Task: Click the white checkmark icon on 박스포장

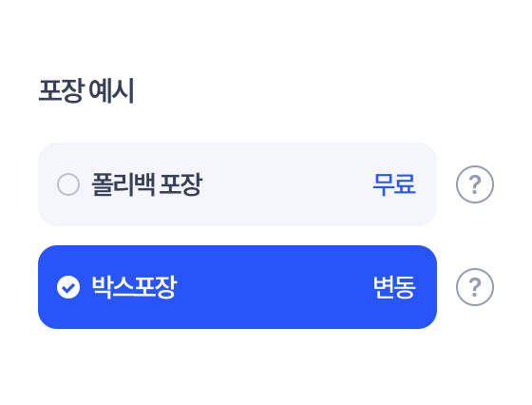Action: click(x=68, y=287)
